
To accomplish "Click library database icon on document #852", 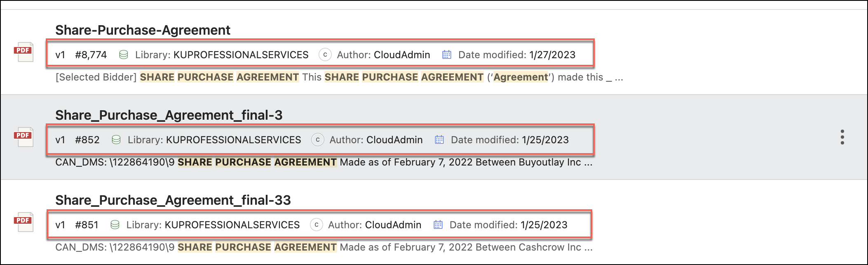I will [x=116, y=140].
